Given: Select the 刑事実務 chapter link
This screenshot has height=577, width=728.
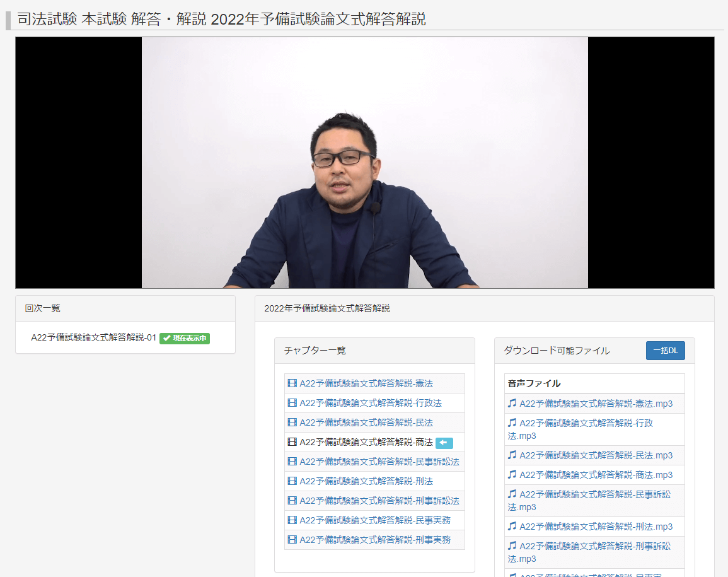Looking at the screenshot, I should pos(375,540).
